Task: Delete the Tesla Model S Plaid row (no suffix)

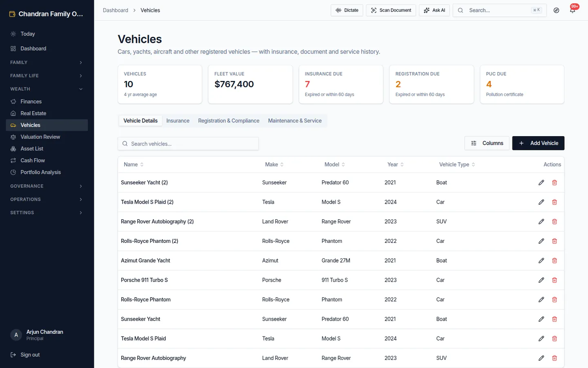Action: (555, 339)
